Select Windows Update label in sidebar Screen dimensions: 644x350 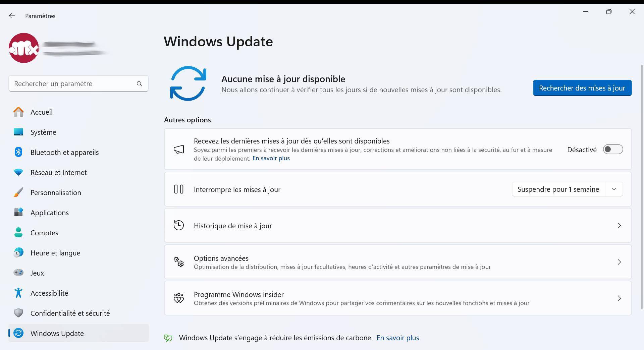(57, 333)
